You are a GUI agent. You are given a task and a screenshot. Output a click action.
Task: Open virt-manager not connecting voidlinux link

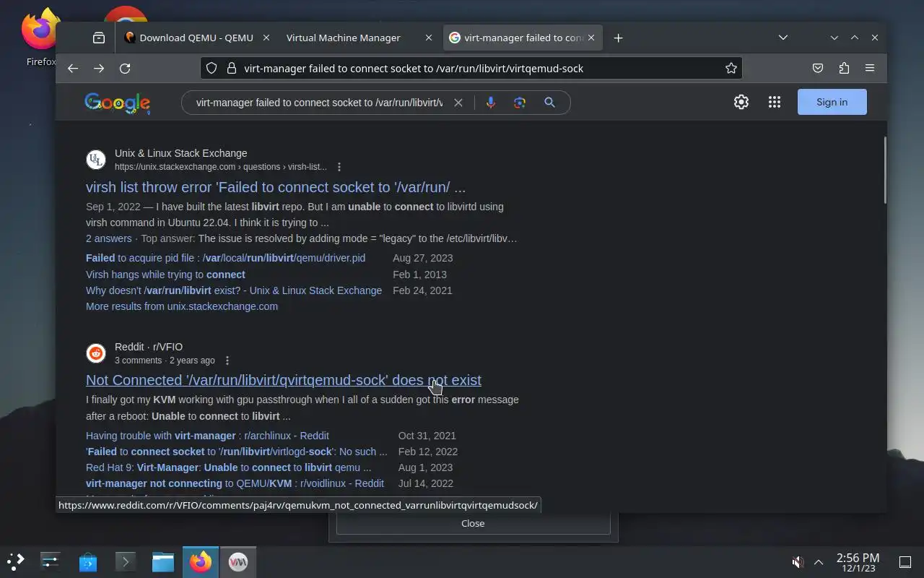pyautogui.click(x=235, y=483)
